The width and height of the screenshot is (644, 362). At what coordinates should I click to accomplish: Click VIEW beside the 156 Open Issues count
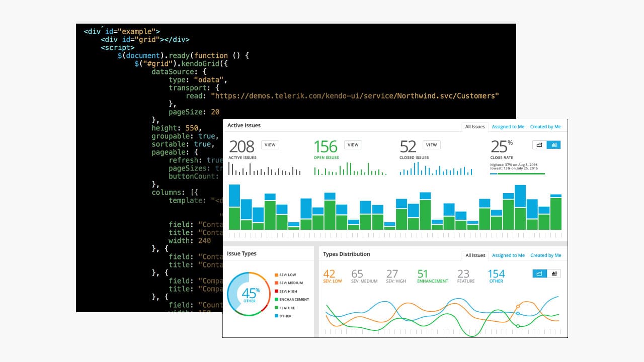point(353,144)
